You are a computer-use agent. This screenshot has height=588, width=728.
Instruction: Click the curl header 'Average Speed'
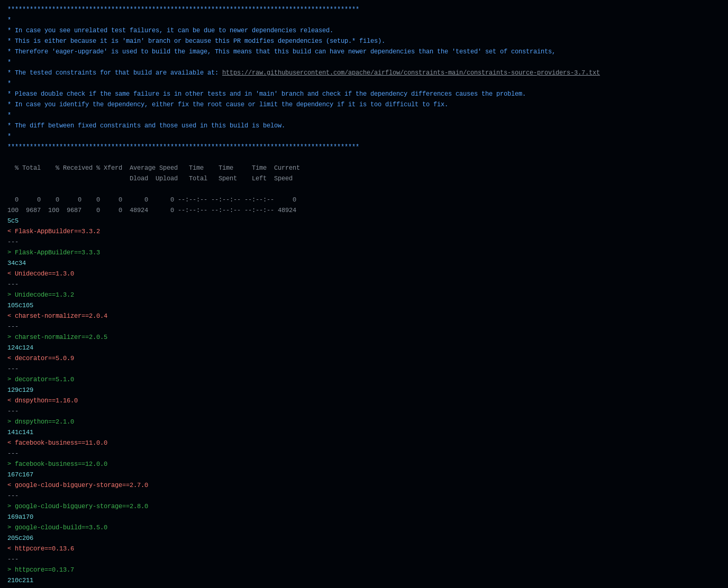[153, 168]
